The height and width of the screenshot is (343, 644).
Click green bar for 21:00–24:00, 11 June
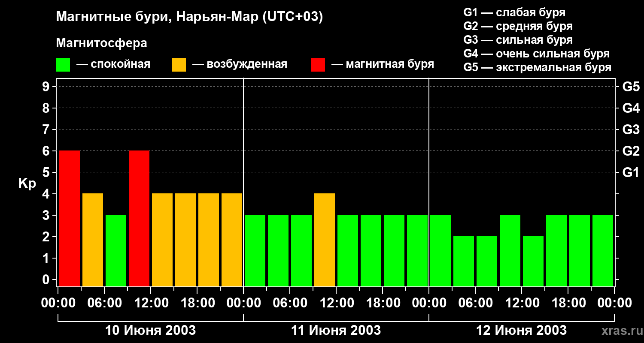click(417, 250)
